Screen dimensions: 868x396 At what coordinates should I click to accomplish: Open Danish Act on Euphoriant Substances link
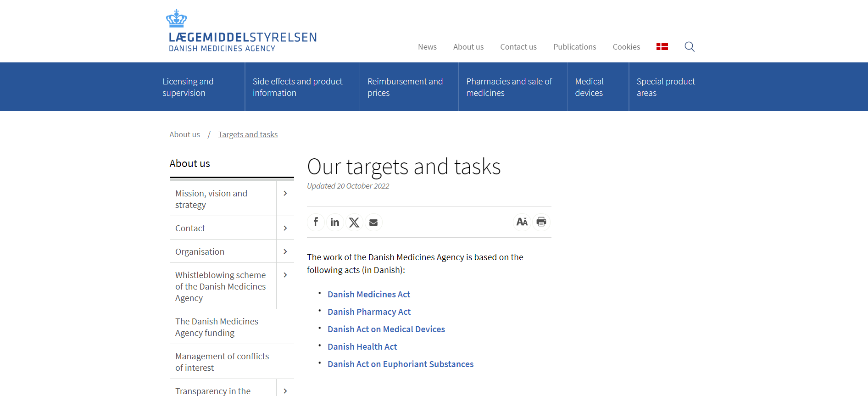click(x=401, y=364)
